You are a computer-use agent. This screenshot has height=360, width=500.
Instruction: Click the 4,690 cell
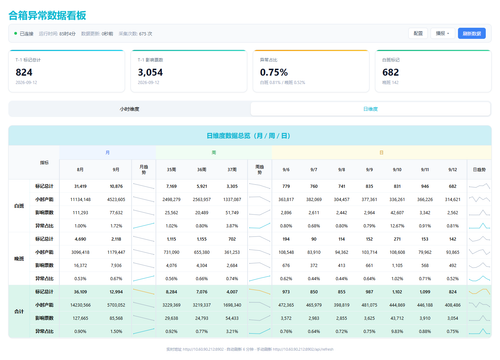(80, 239)
